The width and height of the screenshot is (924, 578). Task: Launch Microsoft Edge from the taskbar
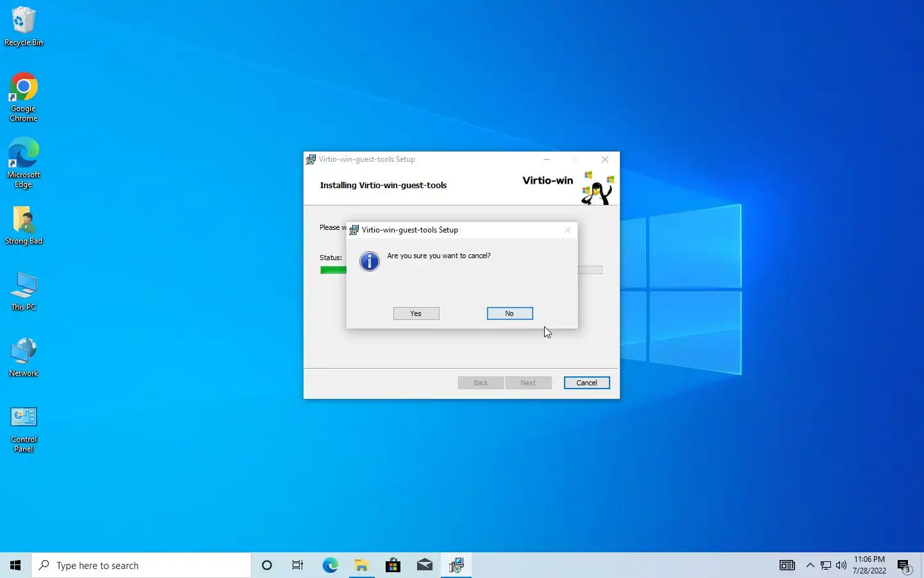(x=330, y=565)
